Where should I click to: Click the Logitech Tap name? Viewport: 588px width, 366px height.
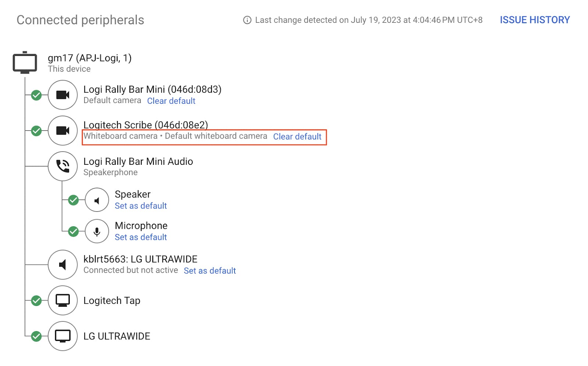[x=112, y=301]
